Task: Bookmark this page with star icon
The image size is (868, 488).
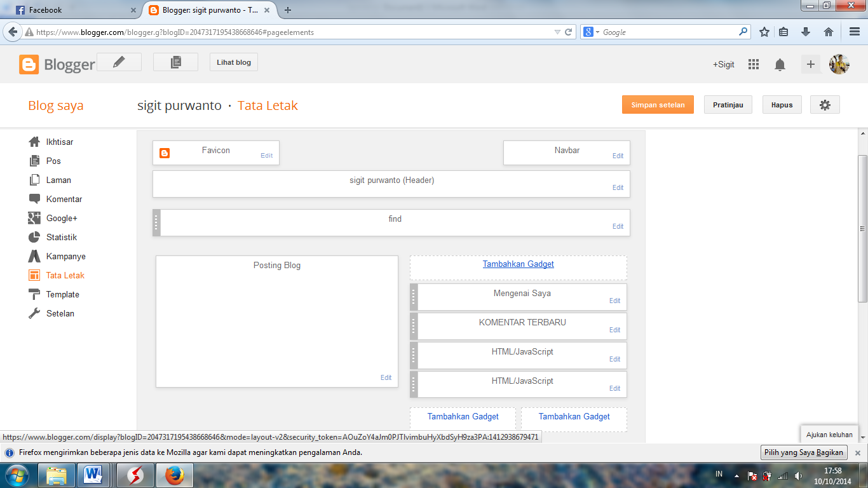Action: (x=764, y=32)
